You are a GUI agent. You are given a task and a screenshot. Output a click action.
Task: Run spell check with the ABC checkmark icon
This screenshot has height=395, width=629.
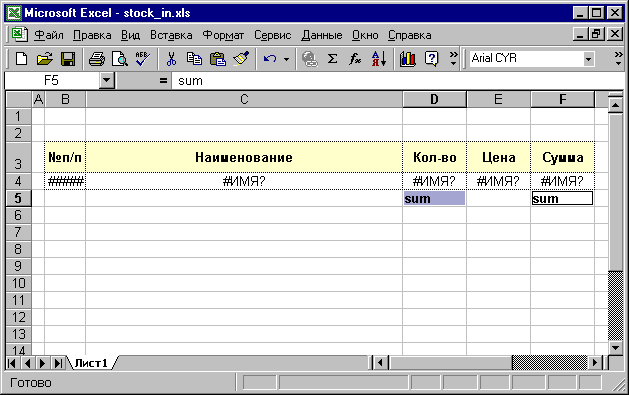tap(142, 59)
